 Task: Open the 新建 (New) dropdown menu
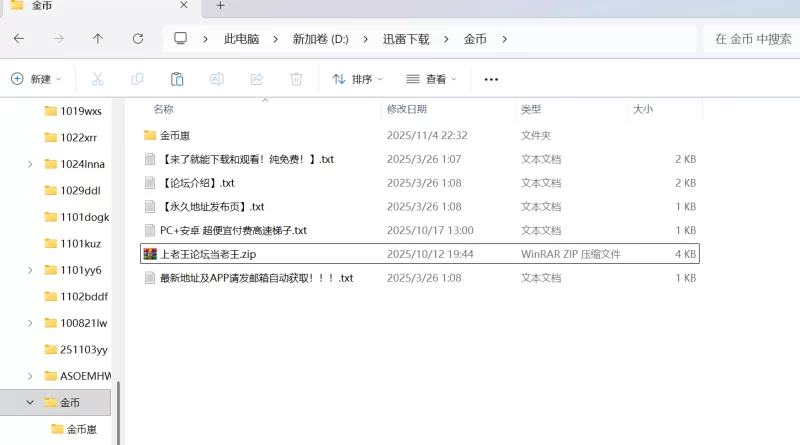[36, 79]
